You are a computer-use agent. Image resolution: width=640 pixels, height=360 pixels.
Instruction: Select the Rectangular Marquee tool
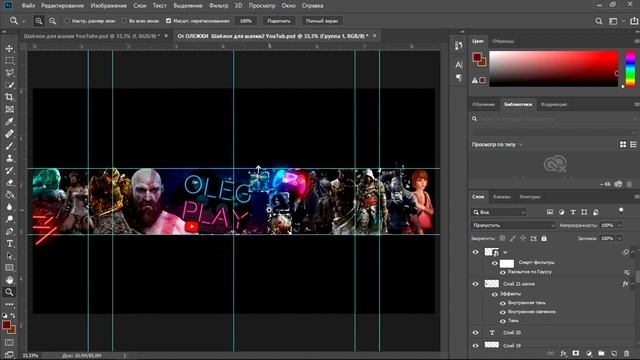[9, 60]
